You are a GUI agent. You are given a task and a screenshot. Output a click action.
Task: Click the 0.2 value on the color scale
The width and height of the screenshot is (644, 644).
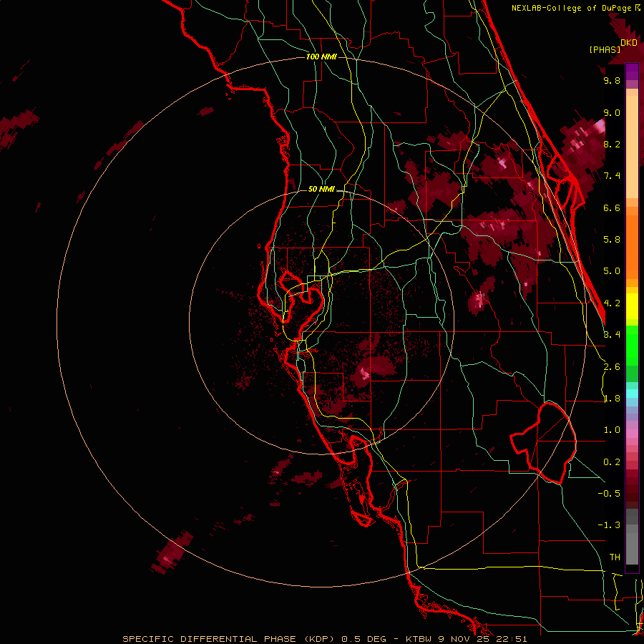coord(612,462)
